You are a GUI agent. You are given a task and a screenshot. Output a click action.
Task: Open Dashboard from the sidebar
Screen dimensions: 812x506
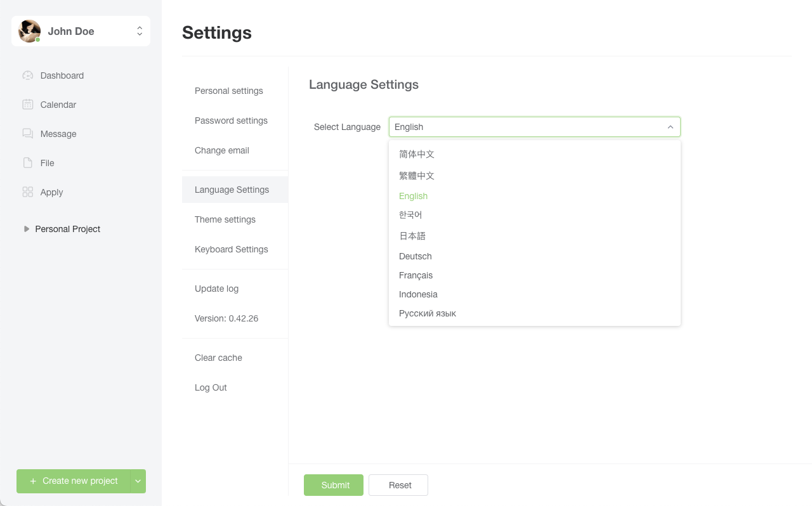tap(81, 75)
